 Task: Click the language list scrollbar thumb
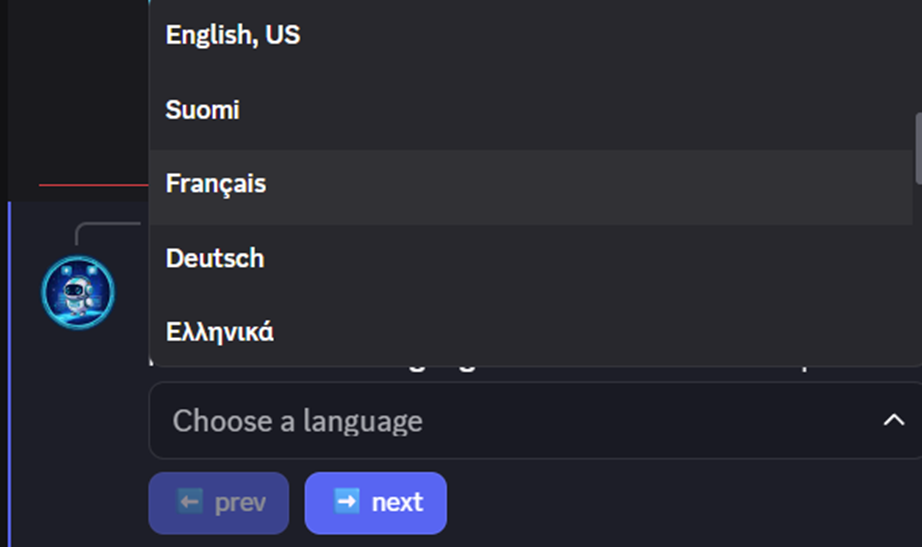[x=917, y=150]
